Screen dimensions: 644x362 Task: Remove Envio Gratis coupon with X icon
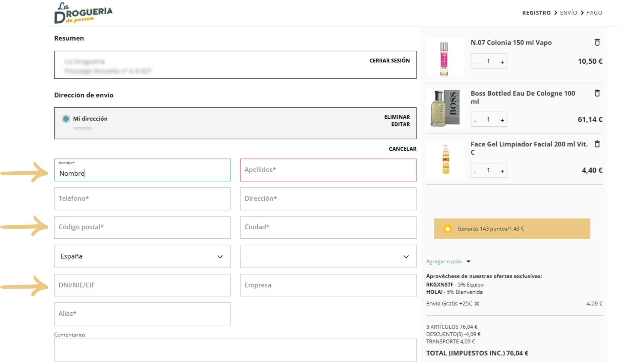pyautogui.click(x=477, y=304)
